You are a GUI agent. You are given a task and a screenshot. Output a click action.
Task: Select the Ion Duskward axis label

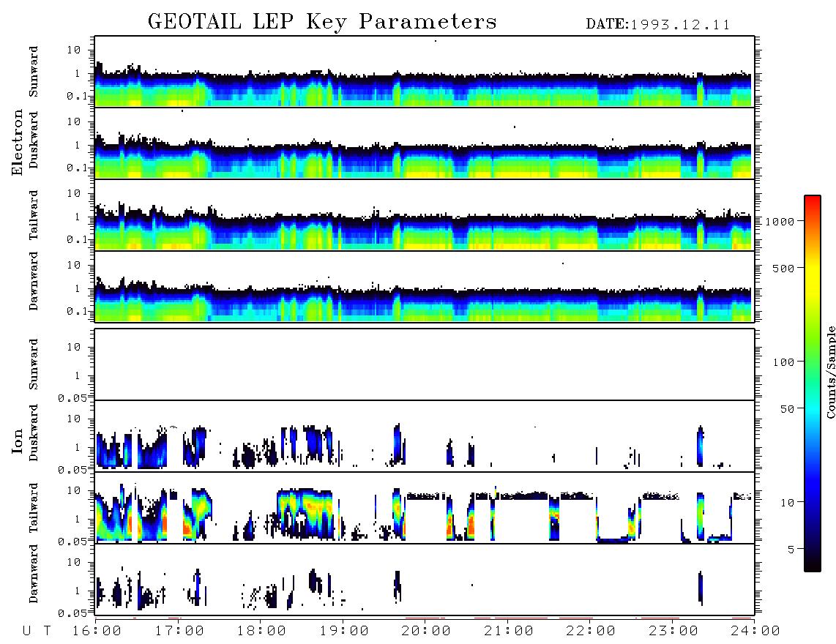pos(34,433)
